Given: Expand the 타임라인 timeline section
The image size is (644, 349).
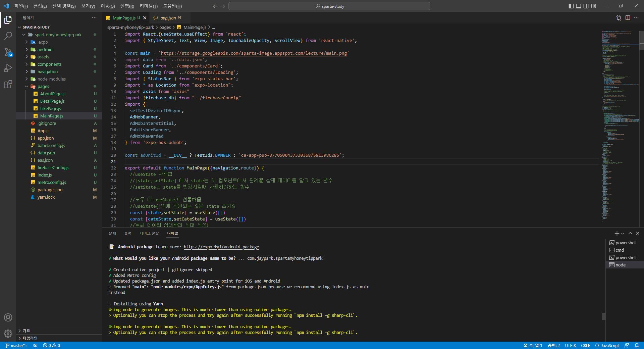Looking at the screenshot, I should pyautogui.click(x=59, y=338).
